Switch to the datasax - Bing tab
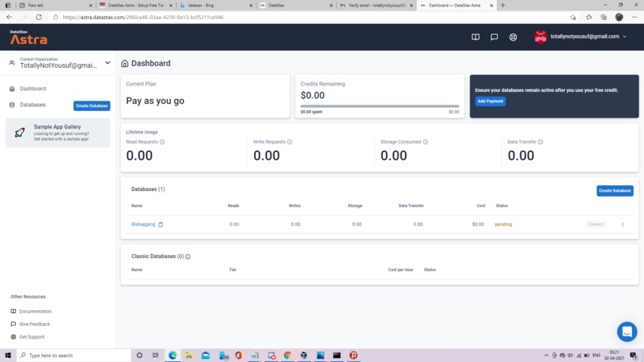644x362 pixels. click(x=217, y=6)
